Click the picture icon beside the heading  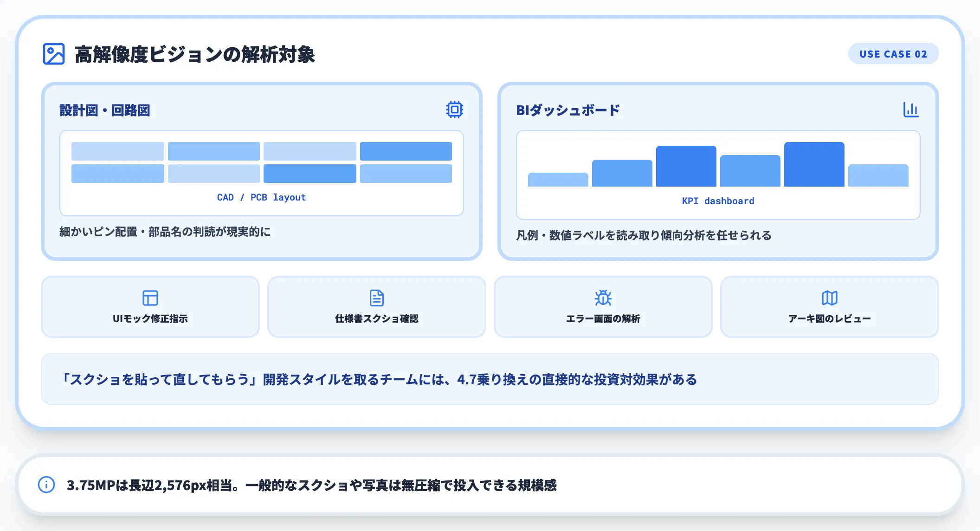click(x=54, y=53)
